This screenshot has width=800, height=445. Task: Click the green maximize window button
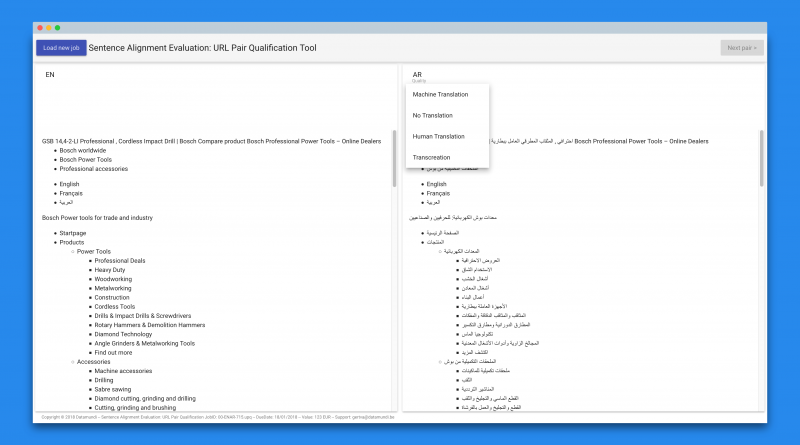[x=58, y=28]
